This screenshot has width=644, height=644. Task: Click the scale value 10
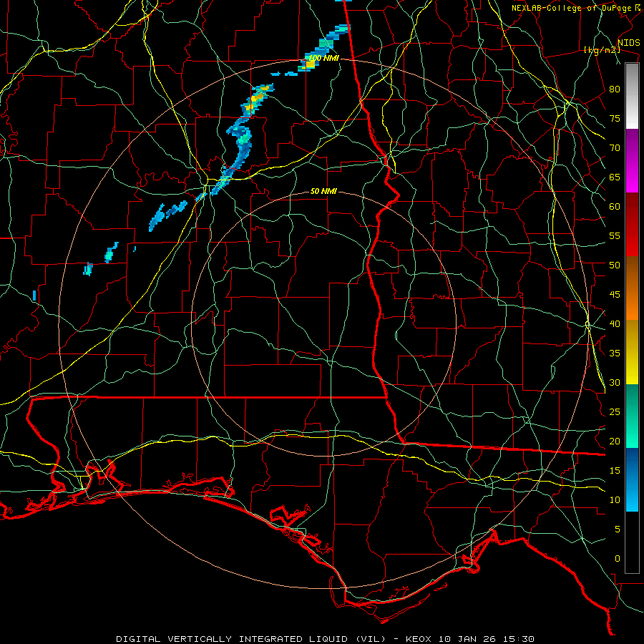click(615, 500)
